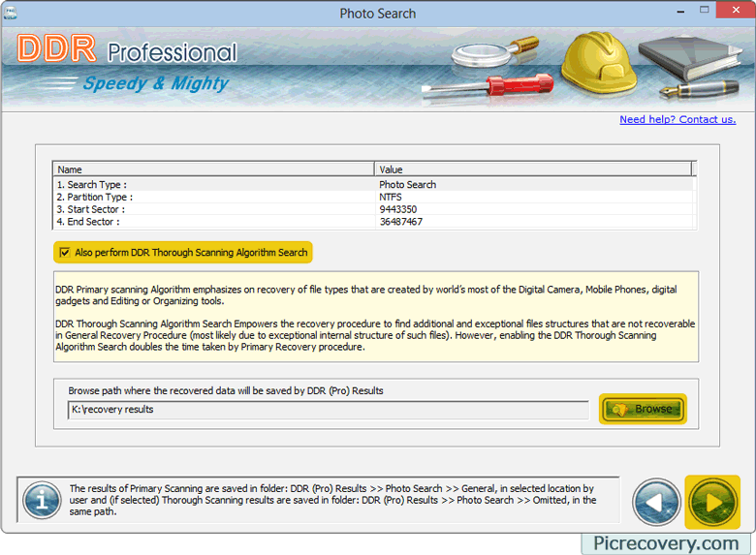Select the Start Sector row

coord(374,209)
